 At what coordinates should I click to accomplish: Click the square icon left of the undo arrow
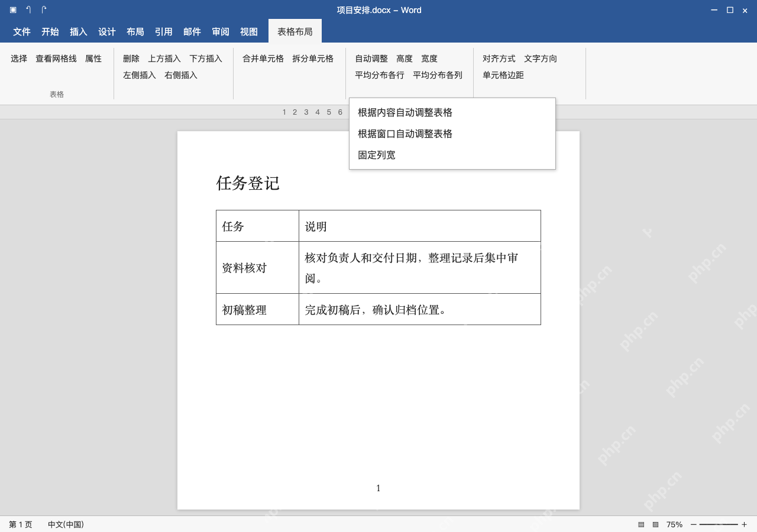point(13,10)
